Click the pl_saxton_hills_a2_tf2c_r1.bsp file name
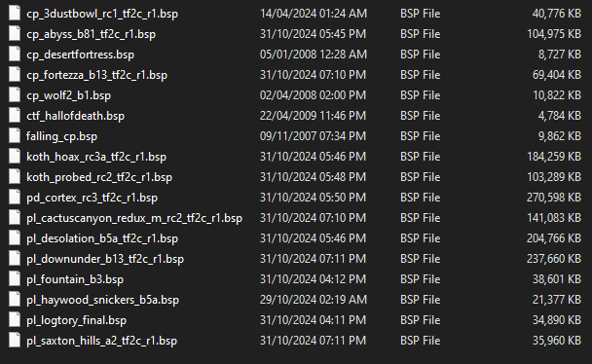Image resolution: width=592 pixels, height=364 pixels. pyautogui.click(x=101, y=341)
